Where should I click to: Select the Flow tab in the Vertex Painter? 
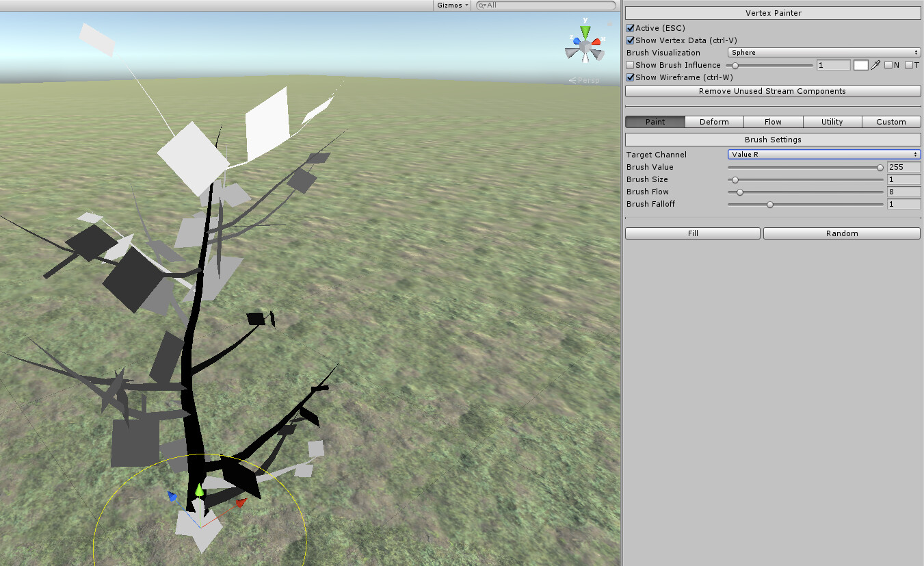point(773,122)
